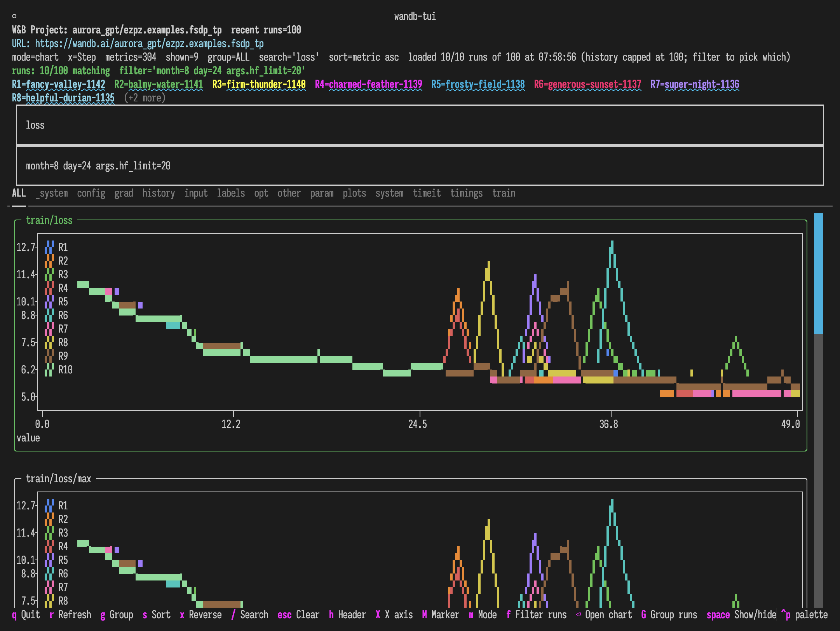Switch to the _system tab
840x631 pixels.
pyautogui.click(x=52, y=193)
